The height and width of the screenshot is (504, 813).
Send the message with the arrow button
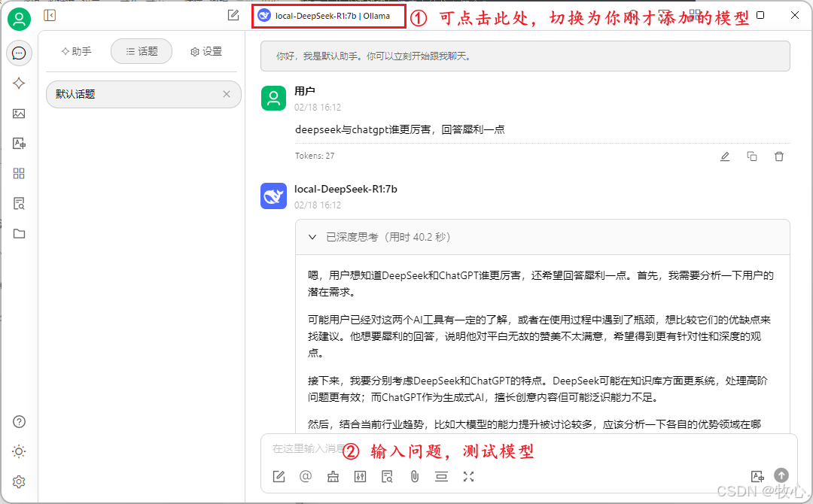pos(781,475)
